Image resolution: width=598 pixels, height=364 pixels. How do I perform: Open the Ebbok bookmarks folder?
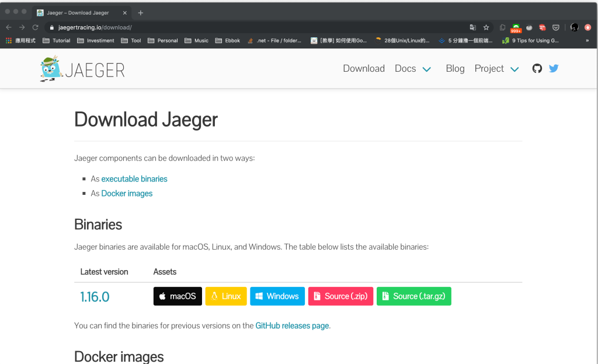click(228, 40)
